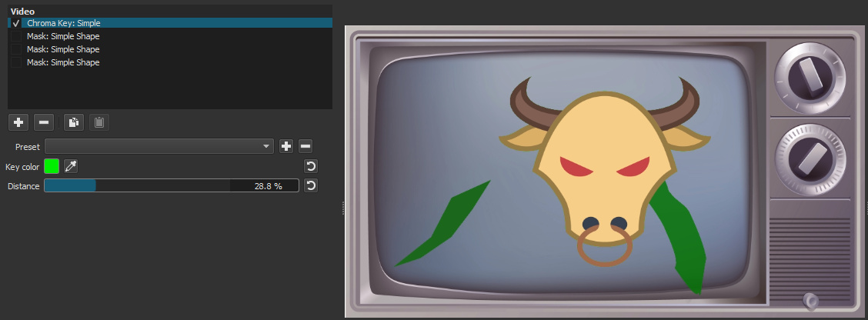Uncheck the Chroma Key: Simple filter checkbox
The height and width of the screenshot is (320, 868).
[16, 23]
